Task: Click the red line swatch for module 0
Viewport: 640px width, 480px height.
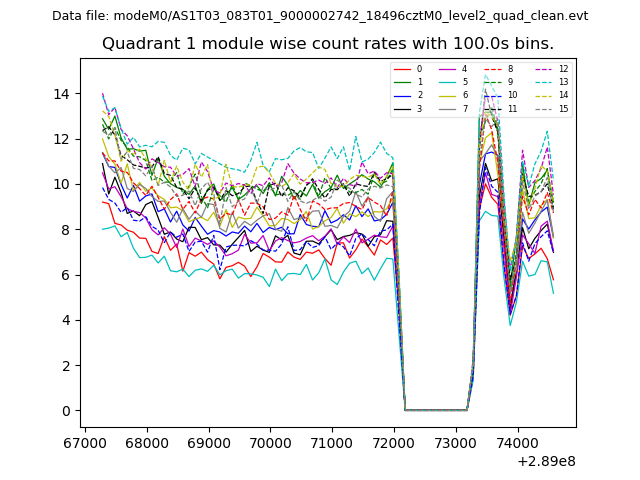Action: tap(402, 69)
